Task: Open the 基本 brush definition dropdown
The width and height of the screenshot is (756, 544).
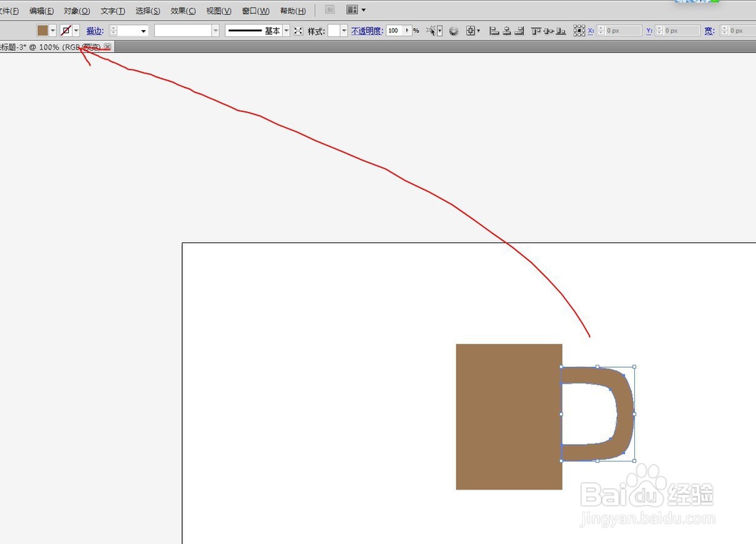Action: point(286,30)
